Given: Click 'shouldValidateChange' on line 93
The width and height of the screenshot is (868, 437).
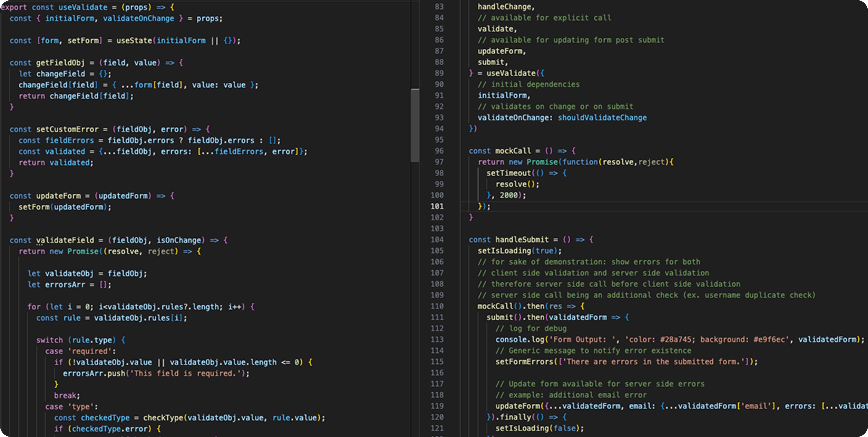Looking at the screenshot, I should coord(602,118).
